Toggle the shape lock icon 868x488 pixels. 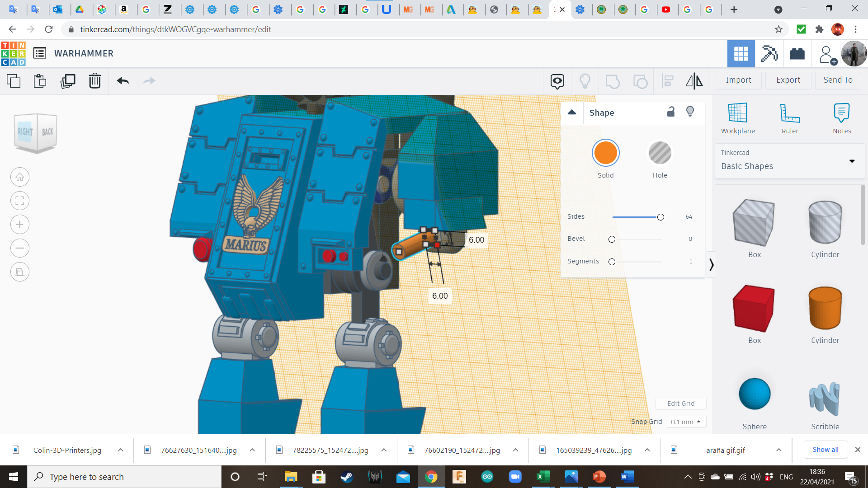[671, 112]
